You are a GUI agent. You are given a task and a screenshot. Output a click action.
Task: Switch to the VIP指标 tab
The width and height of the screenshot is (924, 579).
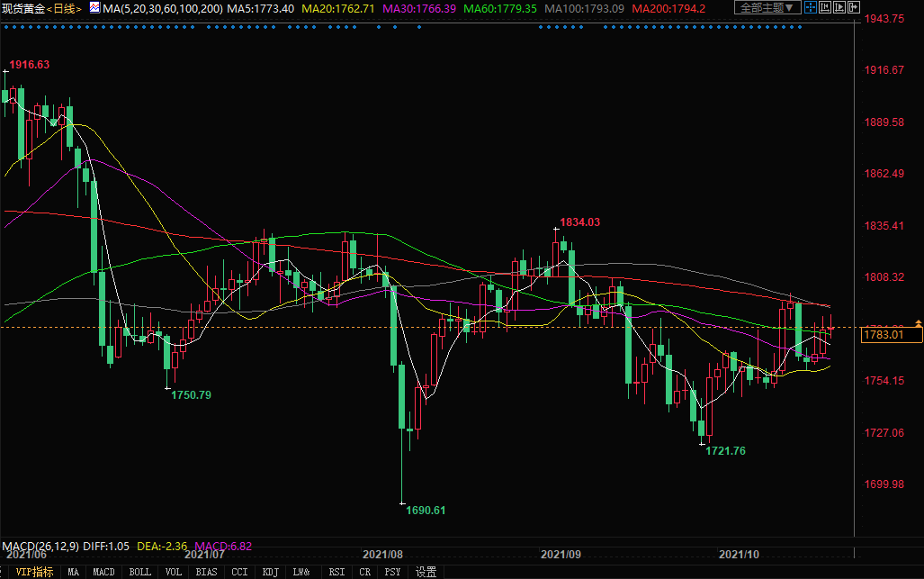coord(35,572)
